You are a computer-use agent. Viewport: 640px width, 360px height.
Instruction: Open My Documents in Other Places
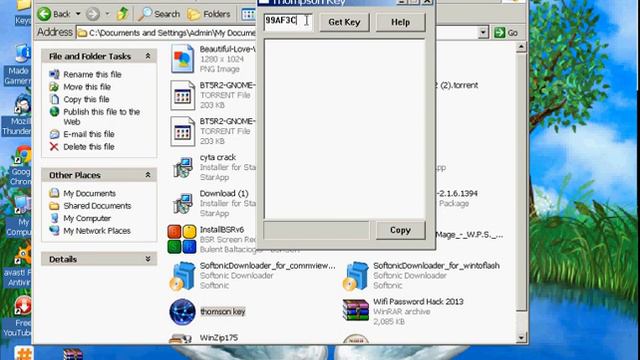tap(89, 193)
